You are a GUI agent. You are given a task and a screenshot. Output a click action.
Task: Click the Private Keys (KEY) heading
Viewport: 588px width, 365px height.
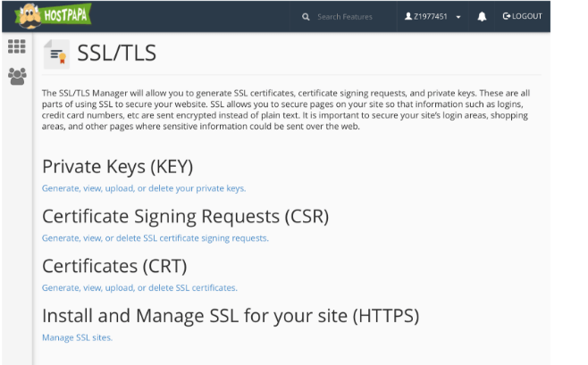coord(118,167)
